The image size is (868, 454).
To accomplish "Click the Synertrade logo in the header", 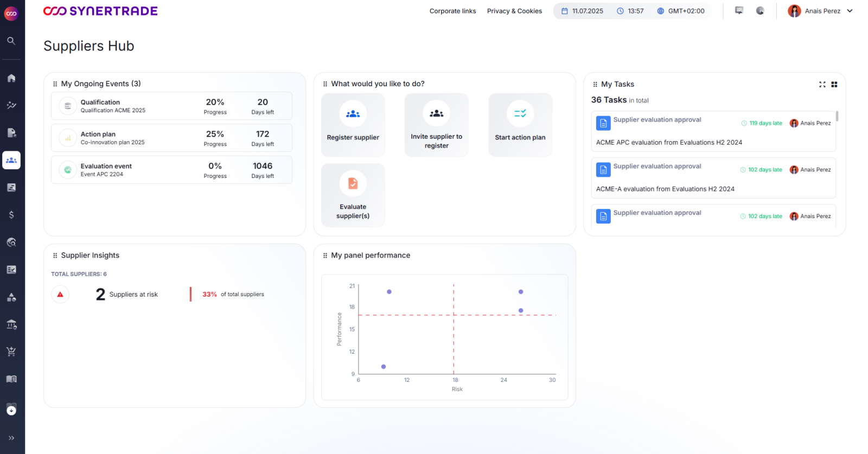I will click(100, 11).
